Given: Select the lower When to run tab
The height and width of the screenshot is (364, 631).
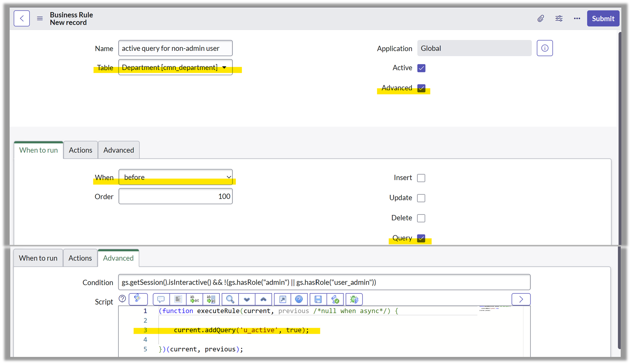Looking at the screenshot, I should (38, 258).
